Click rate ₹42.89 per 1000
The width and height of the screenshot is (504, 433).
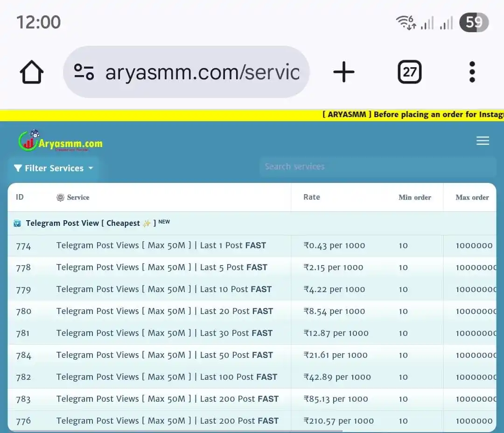(x=337, y=377)
